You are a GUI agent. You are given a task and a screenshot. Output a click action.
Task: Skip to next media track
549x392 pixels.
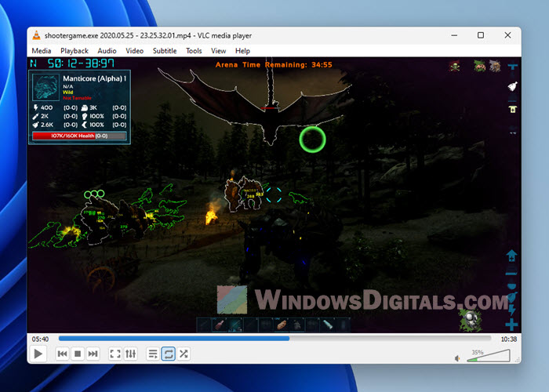[x=93, y=354]
